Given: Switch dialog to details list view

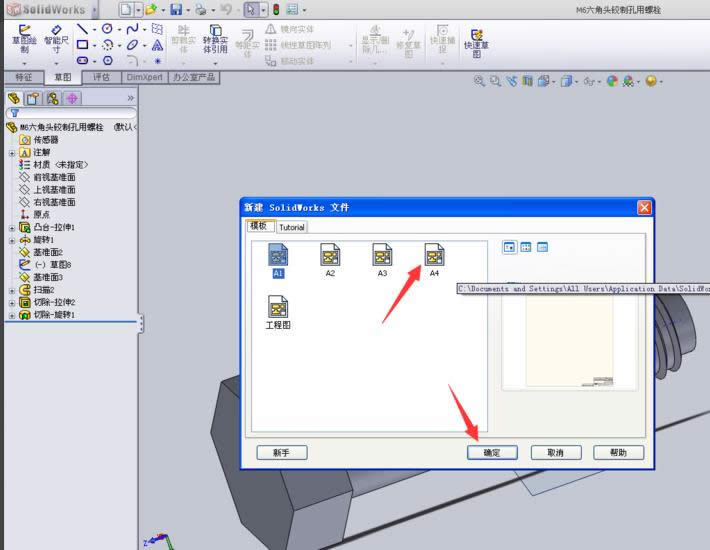Looking at the screenshot, I should pos(542,247).
